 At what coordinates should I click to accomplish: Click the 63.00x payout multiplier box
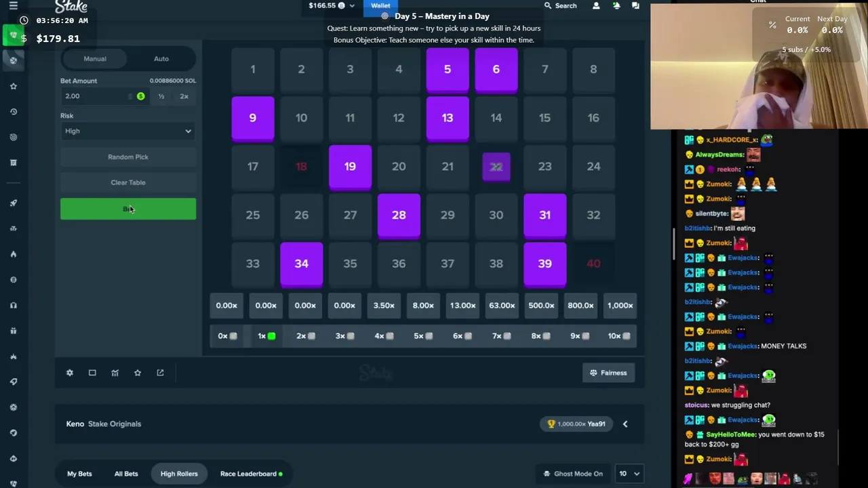click(x=502, y=306)
